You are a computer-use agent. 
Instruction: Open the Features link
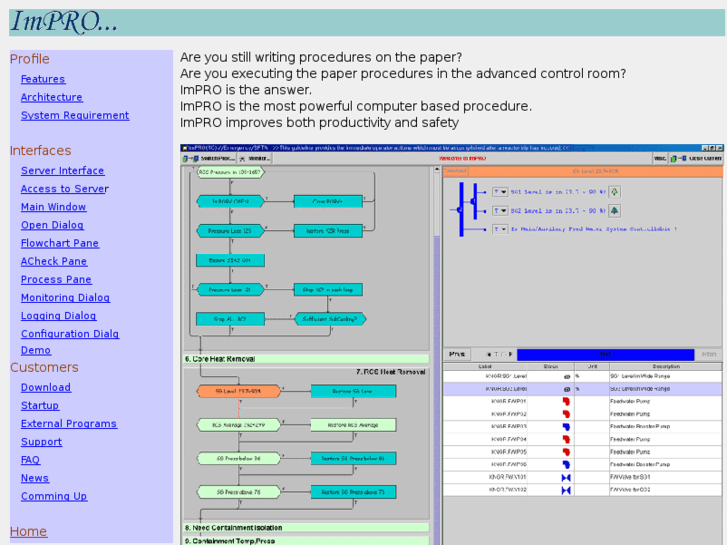coord(43,79)
